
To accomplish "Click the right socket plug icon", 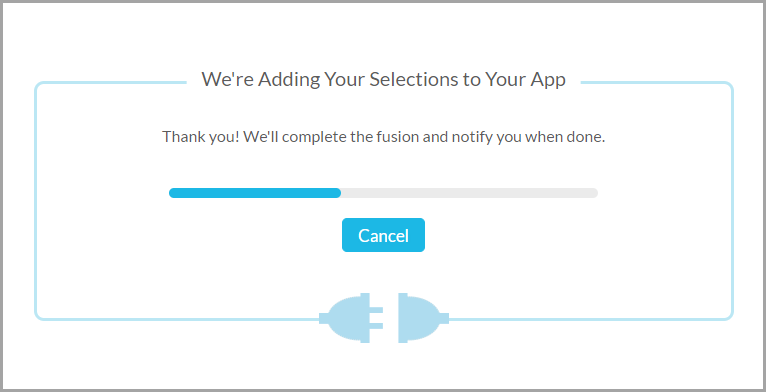I will coord(424,318).
